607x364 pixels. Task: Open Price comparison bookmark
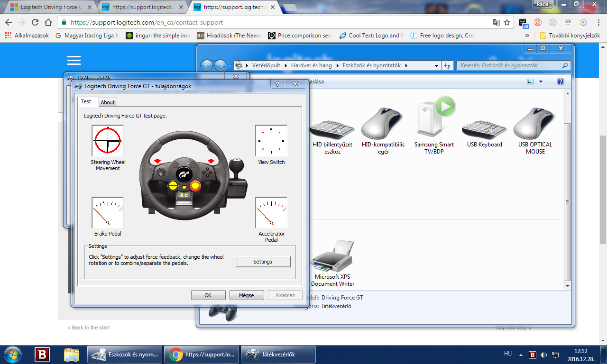tap(300, 36)
